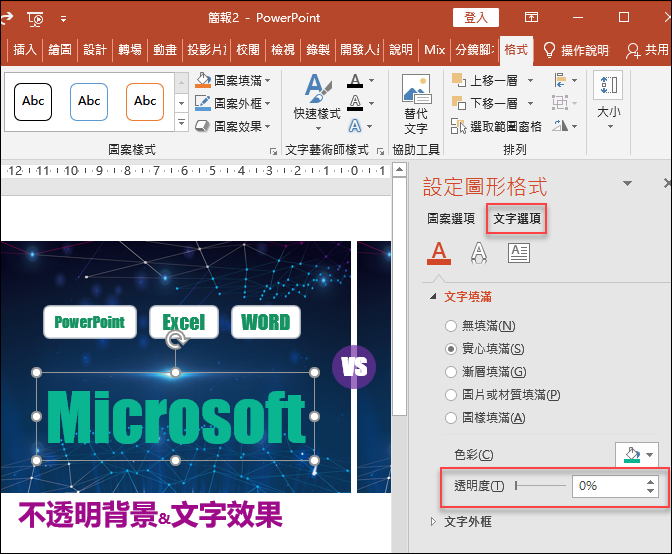Image resolution: width=672 pixels, height=554 pixels.
Task: Open the format pane options arrow
Action: pos(627,183)
